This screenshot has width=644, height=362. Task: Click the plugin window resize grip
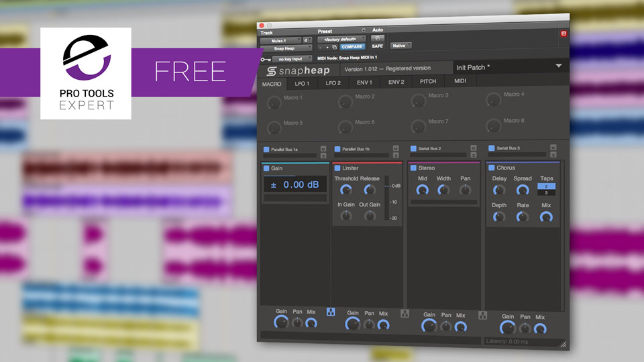pos(563,345)
